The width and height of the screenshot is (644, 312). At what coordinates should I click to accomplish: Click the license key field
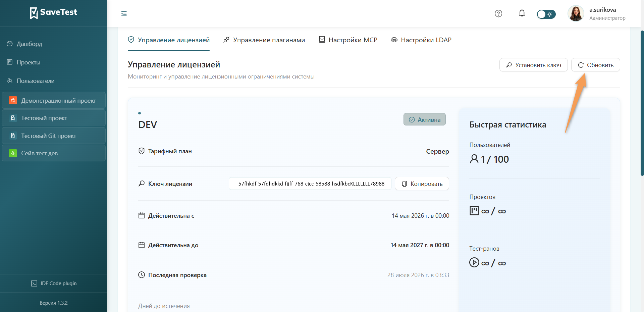click(x=310, y=184)
